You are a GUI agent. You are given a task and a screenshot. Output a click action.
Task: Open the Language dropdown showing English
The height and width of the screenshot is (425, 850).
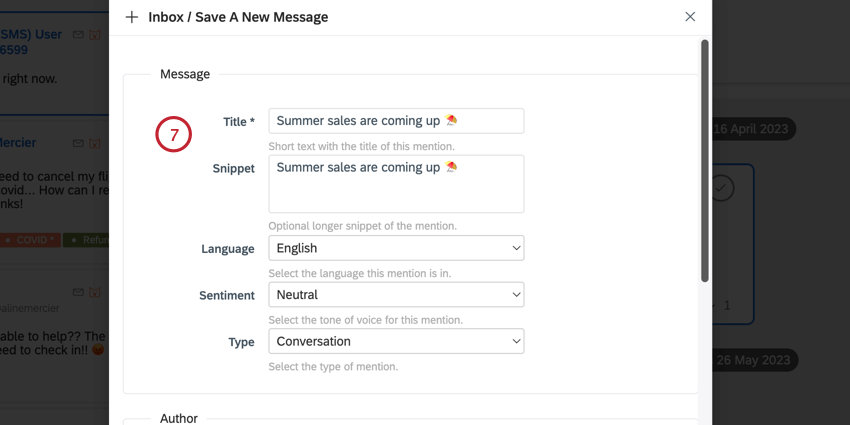(396, 248)
